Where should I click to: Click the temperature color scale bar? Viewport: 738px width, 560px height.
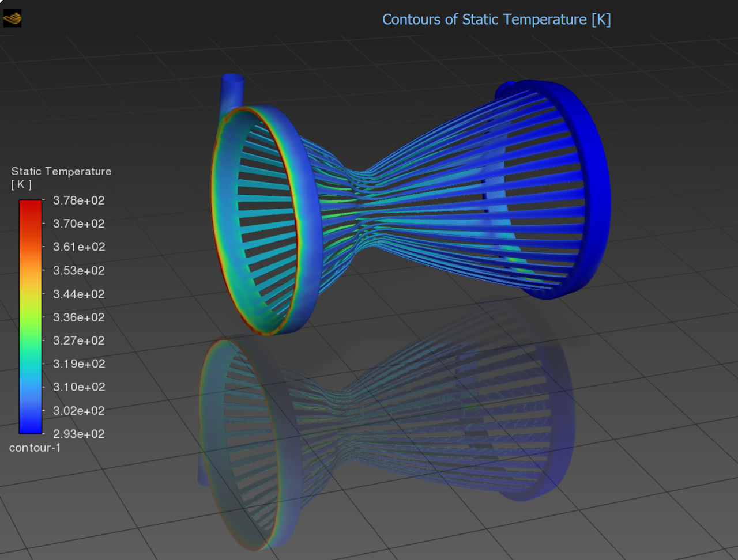tap(31, 316)
